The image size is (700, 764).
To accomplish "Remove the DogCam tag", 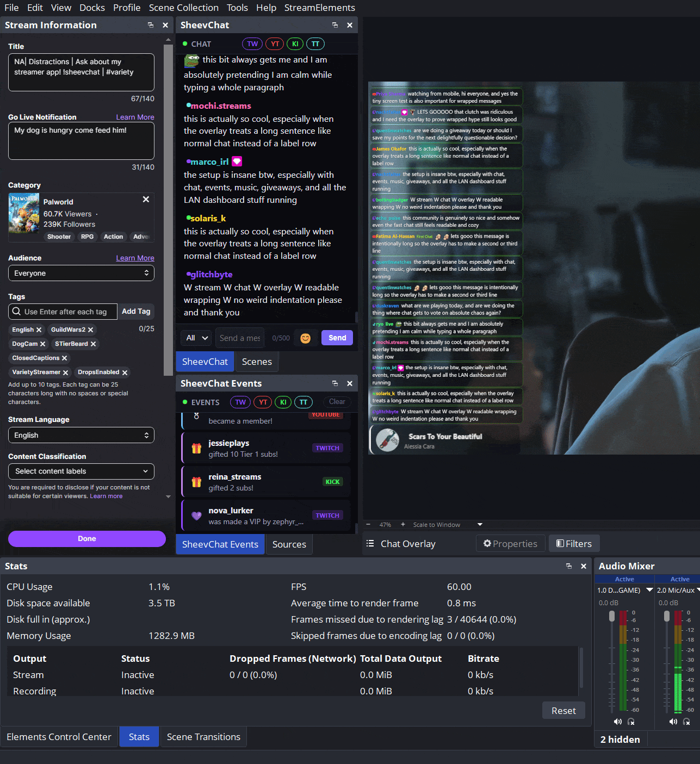I will click(x=43, y=344).
